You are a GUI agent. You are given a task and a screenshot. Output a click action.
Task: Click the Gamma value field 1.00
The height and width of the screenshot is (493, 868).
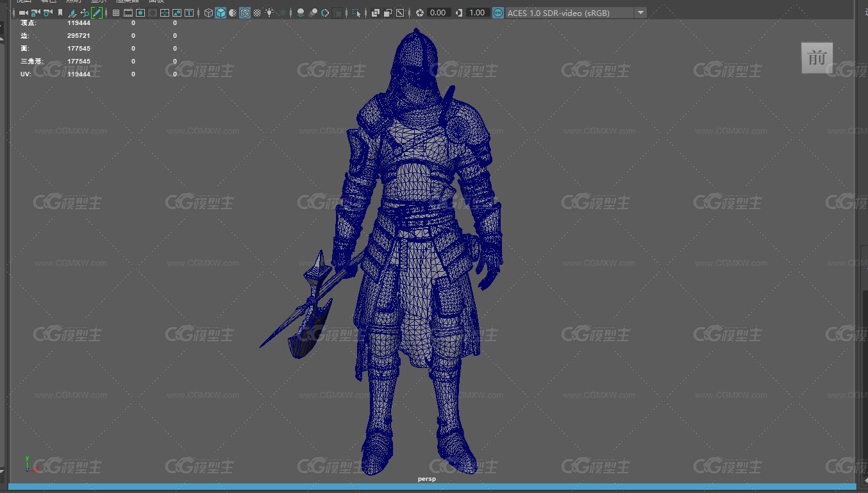point(477,13)
